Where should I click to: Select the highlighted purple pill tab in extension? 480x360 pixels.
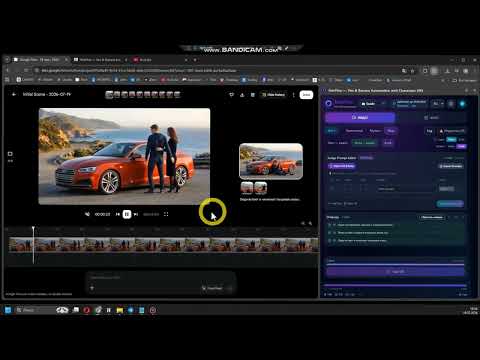click(391, 131)
